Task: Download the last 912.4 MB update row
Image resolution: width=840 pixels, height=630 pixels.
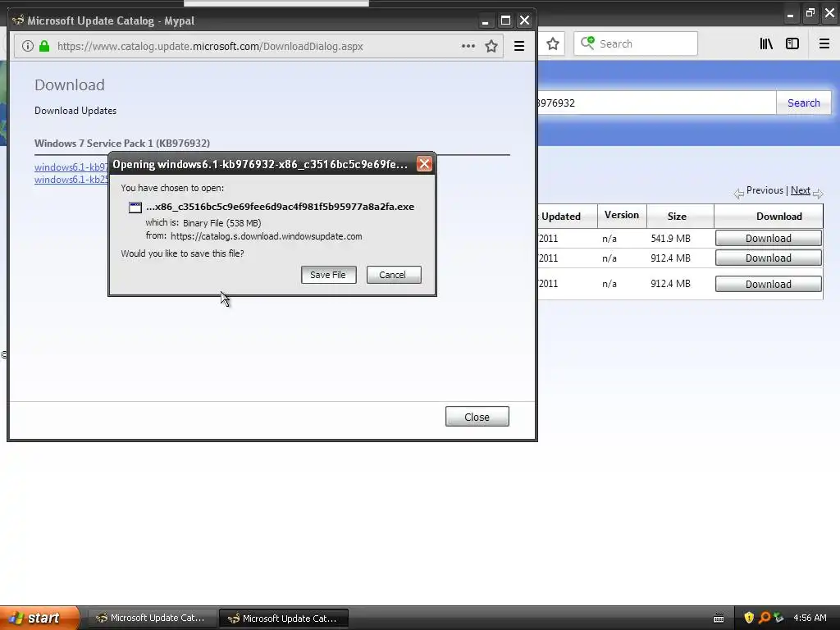Action: click(768, 284)
